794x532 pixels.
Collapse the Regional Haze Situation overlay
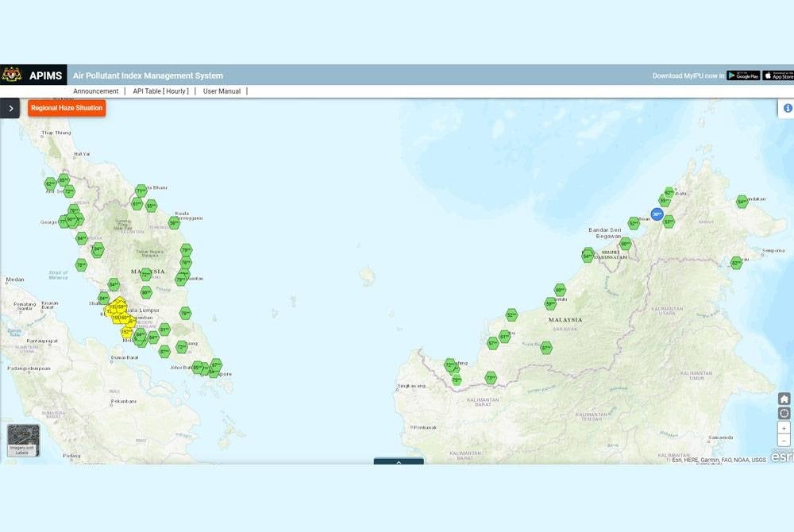point(67,107)
